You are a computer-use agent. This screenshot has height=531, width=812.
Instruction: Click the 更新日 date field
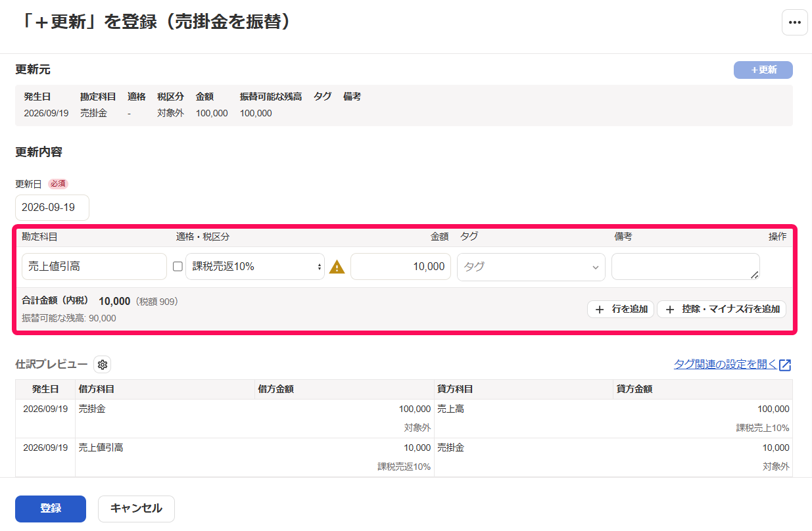tap(52, 208)
